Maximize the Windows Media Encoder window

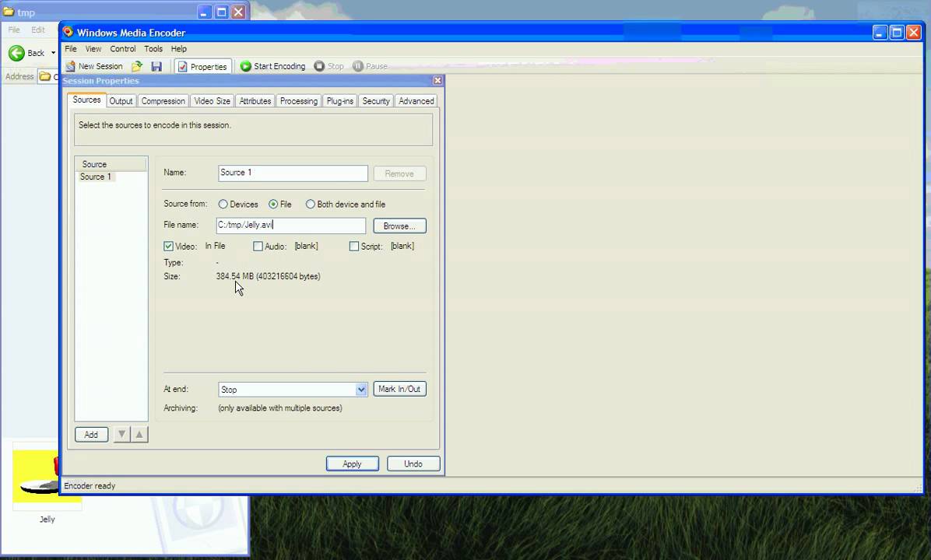pyautogui.click(x=897, y=32)
